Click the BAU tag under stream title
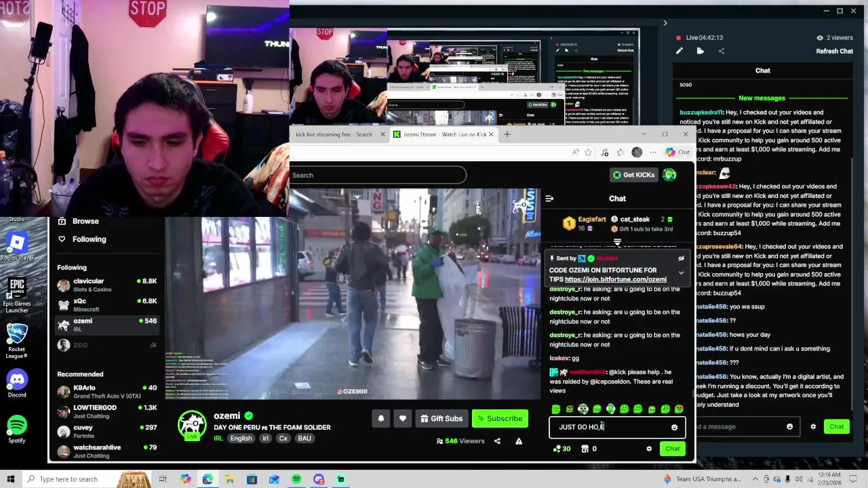 click(304, 439)
